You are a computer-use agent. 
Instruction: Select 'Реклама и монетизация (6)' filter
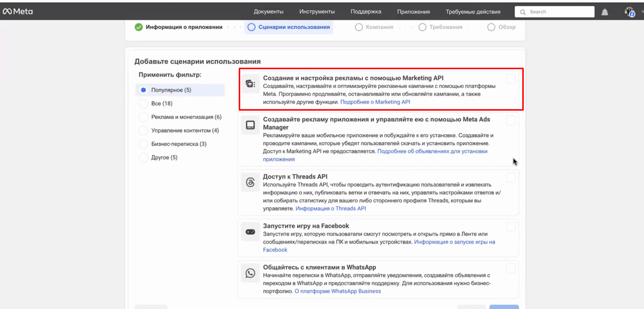pyautogui.click(x=144, y=117)
